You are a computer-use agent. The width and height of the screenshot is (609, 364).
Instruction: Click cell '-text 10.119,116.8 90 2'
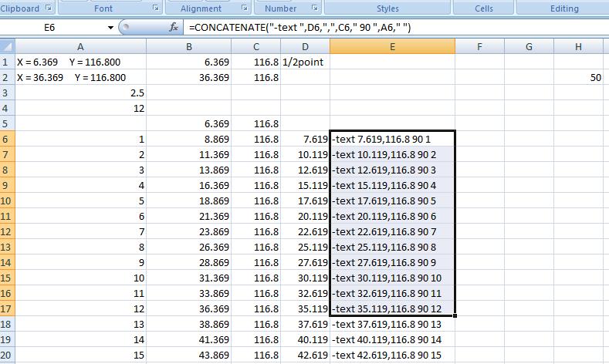(392, 154)
